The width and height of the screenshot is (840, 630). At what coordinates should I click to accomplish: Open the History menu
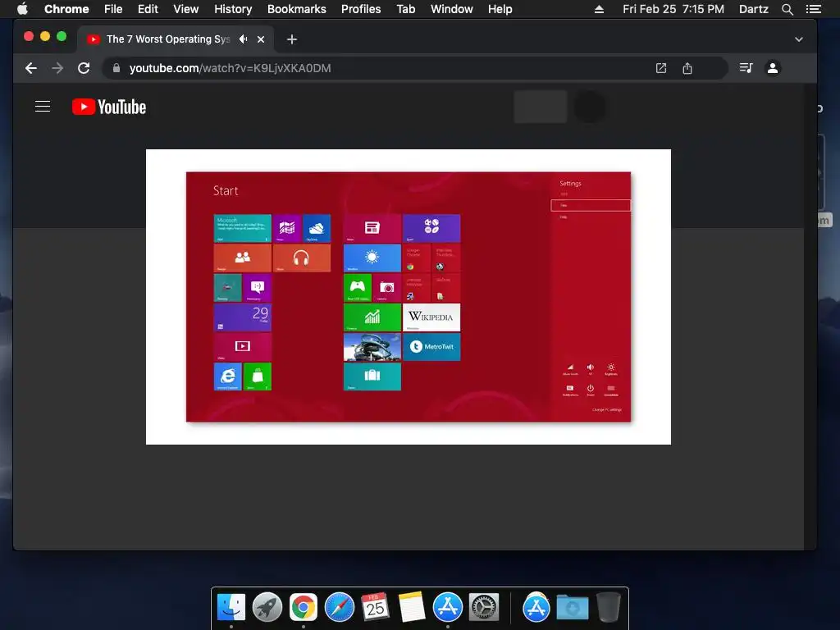pyautogui.click(x=233, y=9)
